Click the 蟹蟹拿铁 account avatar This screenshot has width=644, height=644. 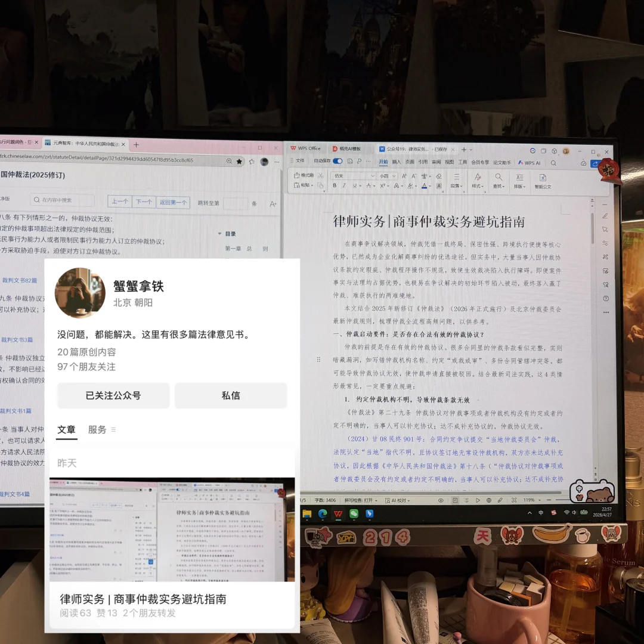(x=80, y=293)
